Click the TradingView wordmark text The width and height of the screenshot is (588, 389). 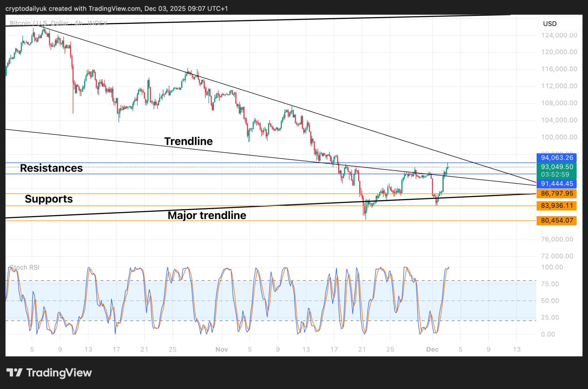[x=59, y=373]
